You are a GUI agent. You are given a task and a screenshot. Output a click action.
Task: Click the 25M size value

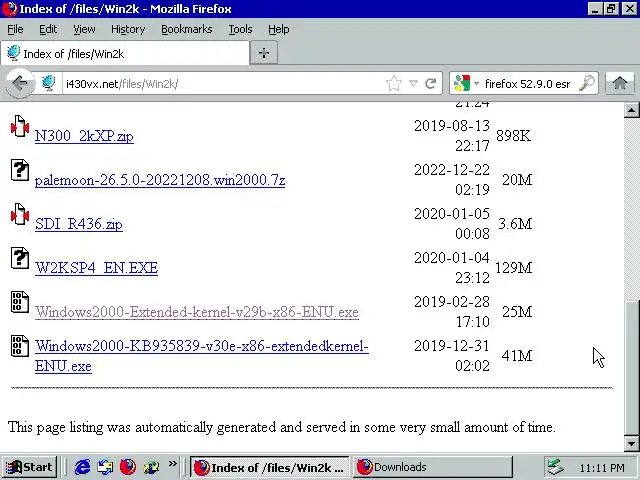pos(517,312)
